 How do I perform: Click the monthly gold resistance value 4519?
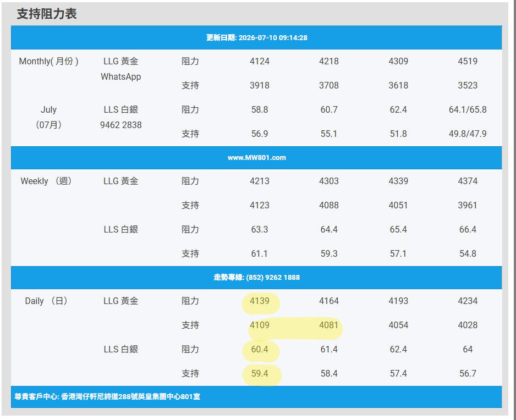click(468, 61)
